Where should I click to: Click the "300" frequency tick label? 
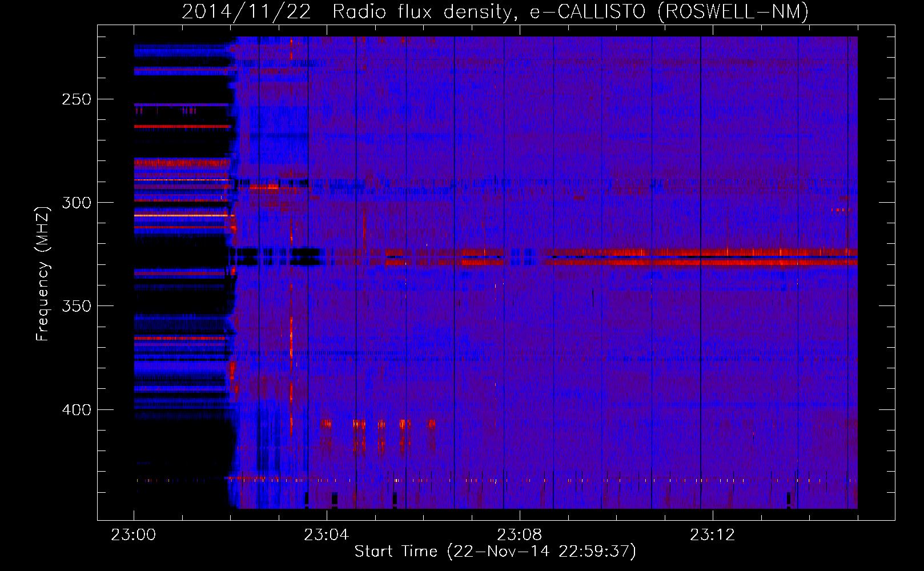[x=76, y=203]
